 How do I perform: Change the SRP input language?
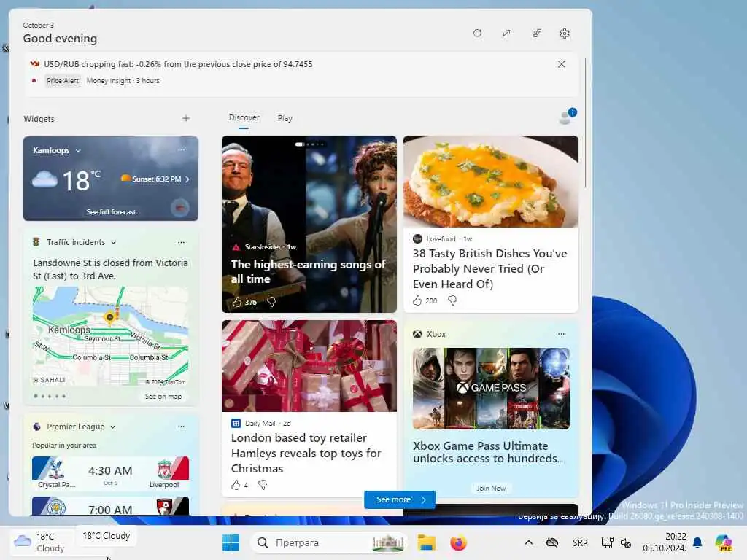580,542
